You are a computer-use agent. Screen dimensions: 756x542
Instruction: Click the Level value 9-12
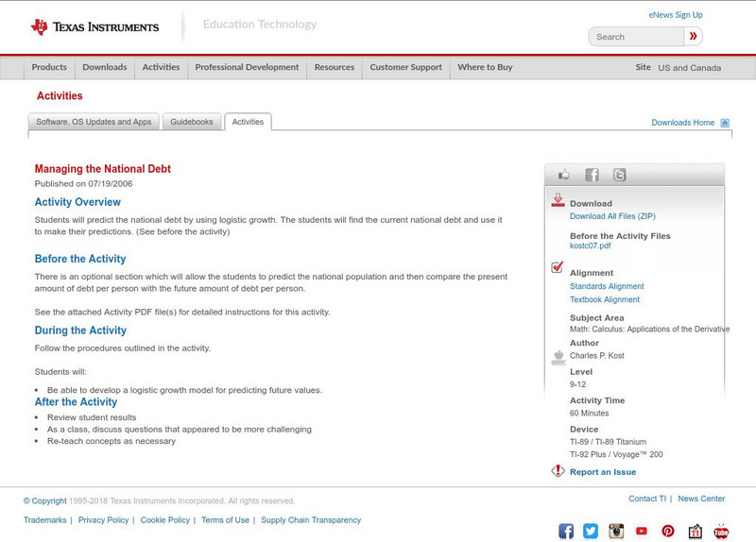point(577,384)
